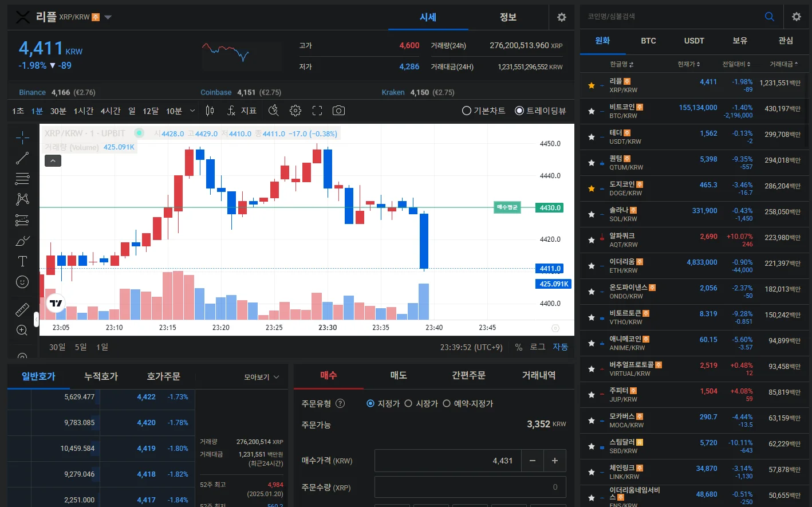Viewport: 812px width, 507px height.
Task: Open the USDT market tab
Action: point(694,41)
